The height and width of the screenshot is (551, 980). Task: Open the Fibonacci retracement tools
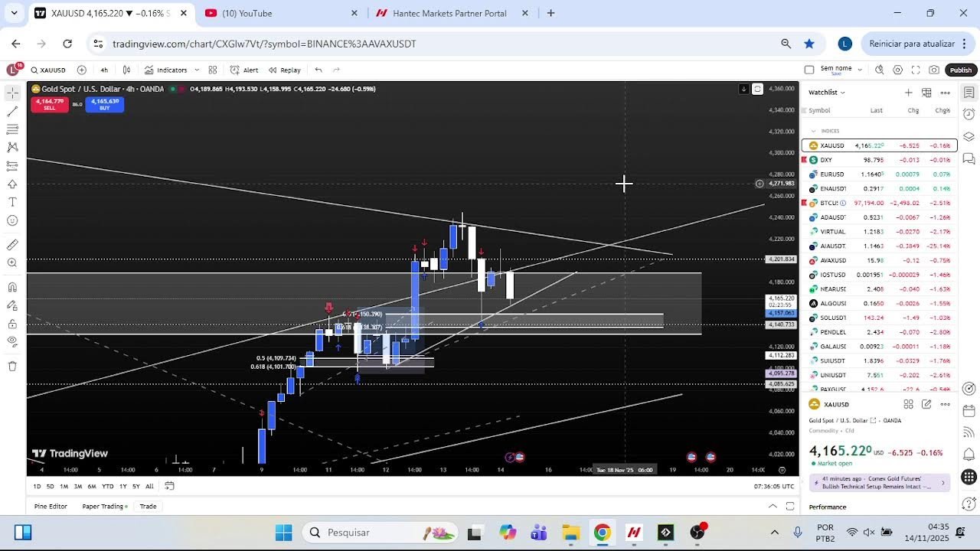(x=12, y=129)
